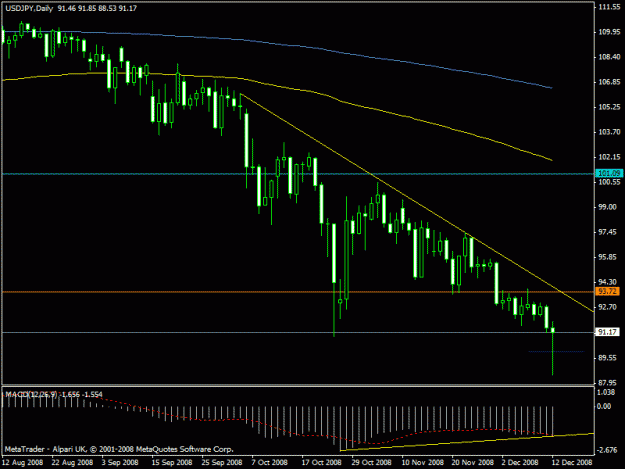Click the 92.70 price scale value
The height and width of the screenshot is (469, 625).
(x=609, y=307)
